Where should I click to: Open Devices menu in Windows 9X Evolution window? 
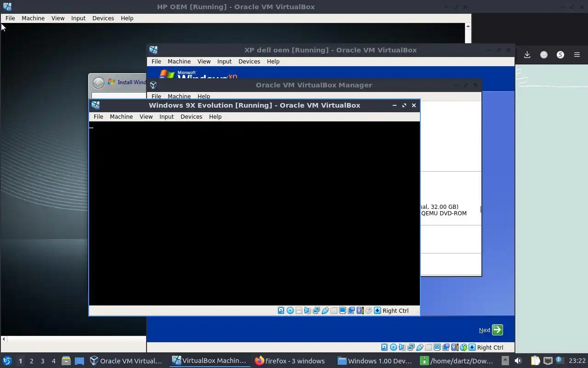coord(191,116)
